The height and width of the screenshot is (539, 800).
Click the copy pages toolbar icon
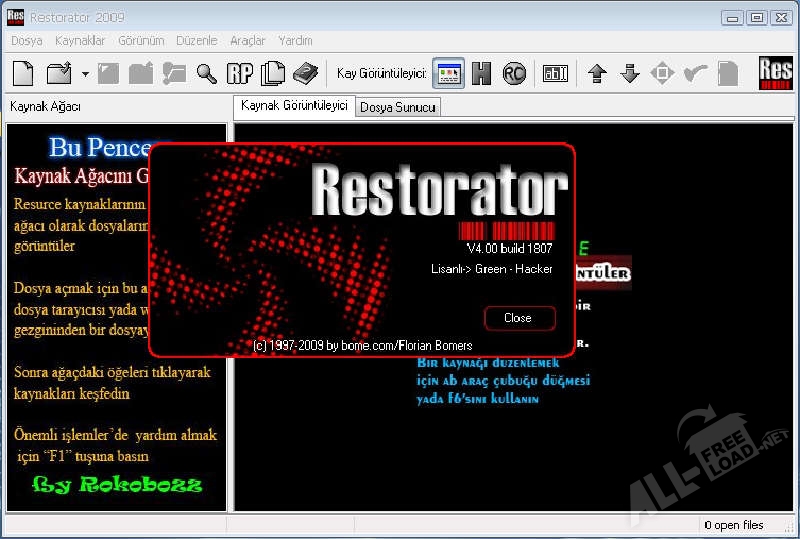coord(272,73)
